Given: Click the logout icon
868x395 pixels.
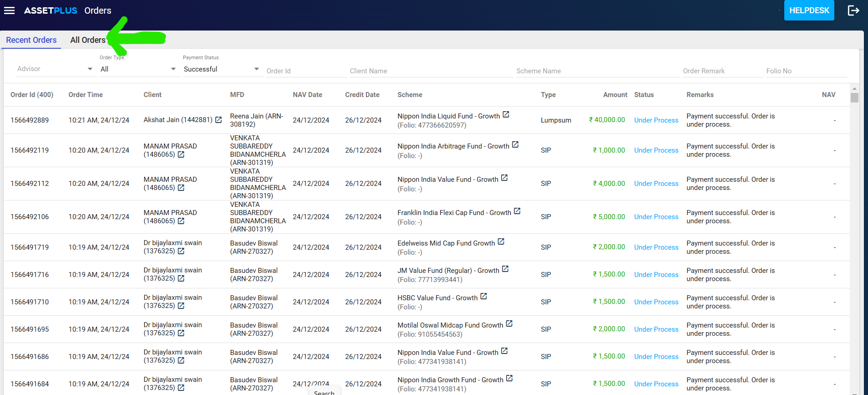Looking at the screenshot, I should pos(853,10).
